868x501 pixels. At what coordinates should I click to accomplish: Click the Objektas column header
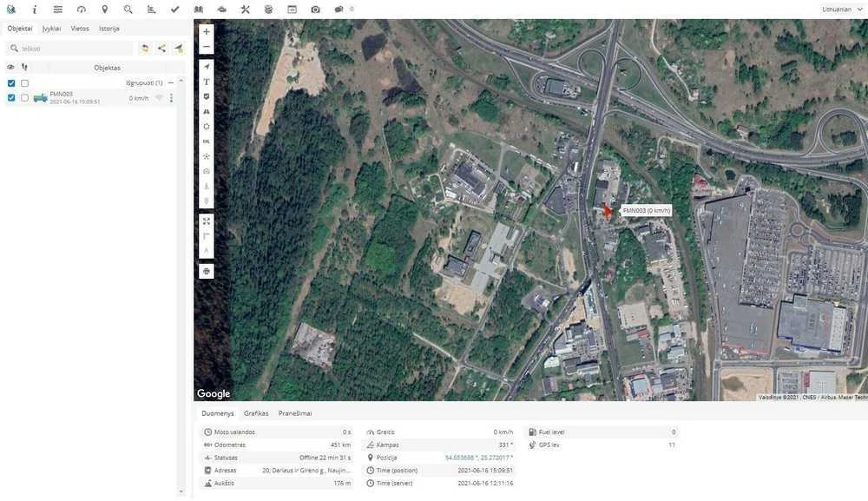pos(107,68)
